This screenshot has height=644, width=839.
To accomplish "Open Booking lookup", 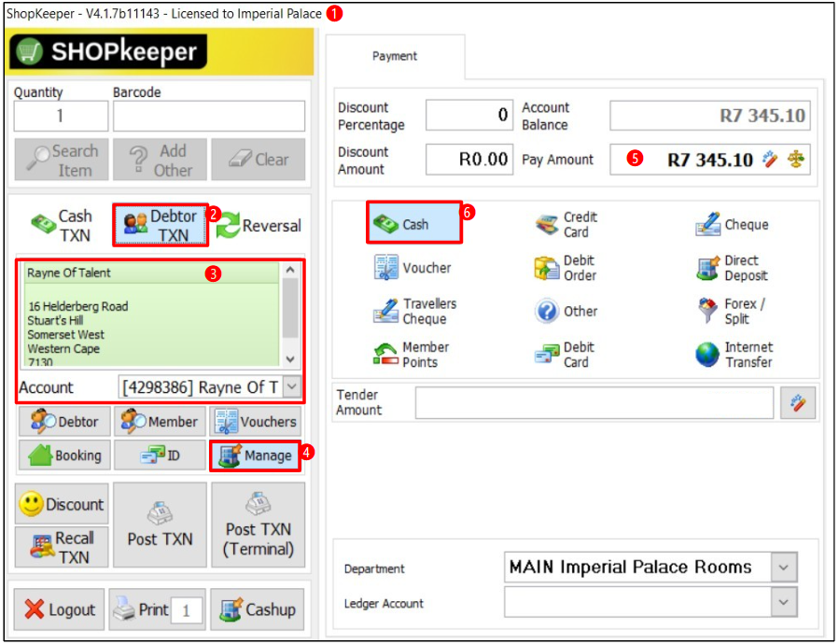I will point(64,455).
